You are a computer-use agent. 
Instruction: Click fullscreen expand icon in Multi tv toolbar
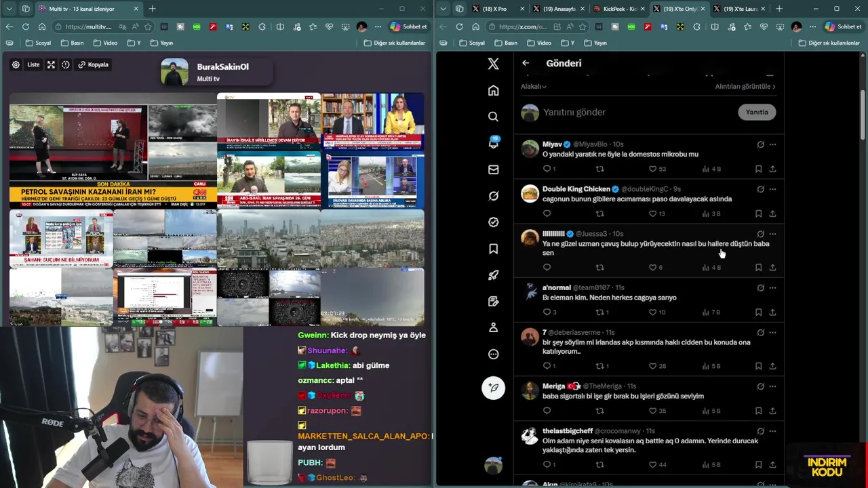(51, 65)
